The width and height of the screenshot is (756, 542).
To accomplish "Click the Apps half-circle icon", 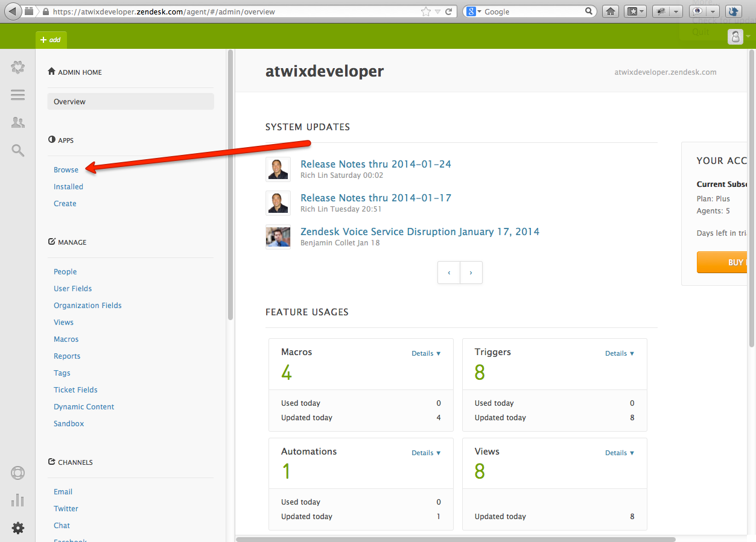I will pos(51,140).
